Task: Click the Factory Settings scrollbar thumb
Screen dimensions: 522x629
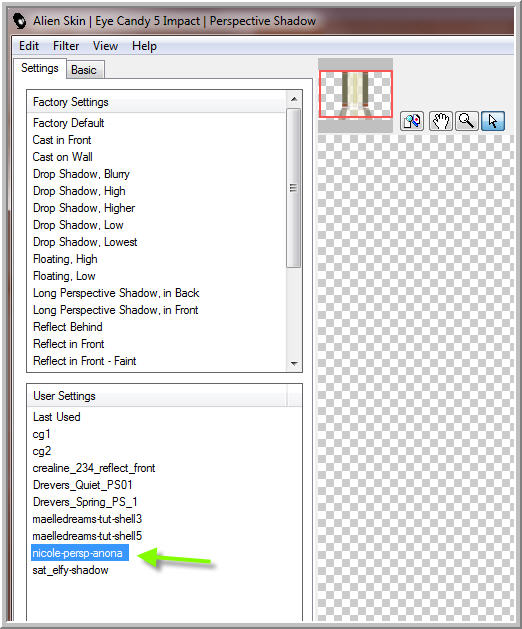Action: tap(294, 188)
